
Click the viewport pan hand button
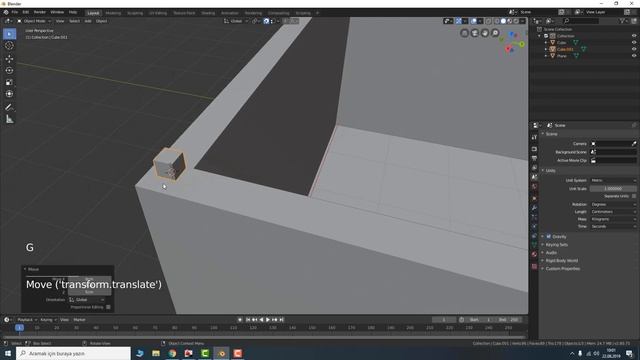(x=485, y=33)
